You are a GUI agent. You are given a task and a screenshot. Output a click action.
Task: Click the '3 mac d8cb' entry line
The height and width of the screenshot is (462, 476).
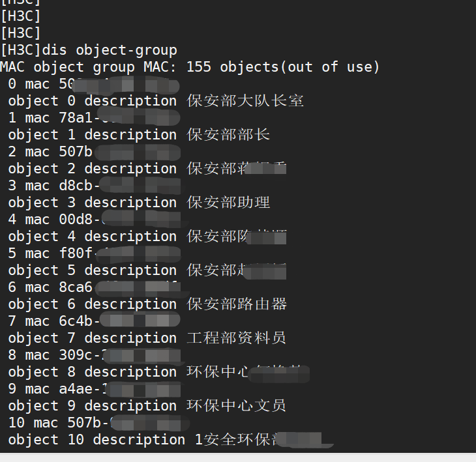tap(59, 186)
